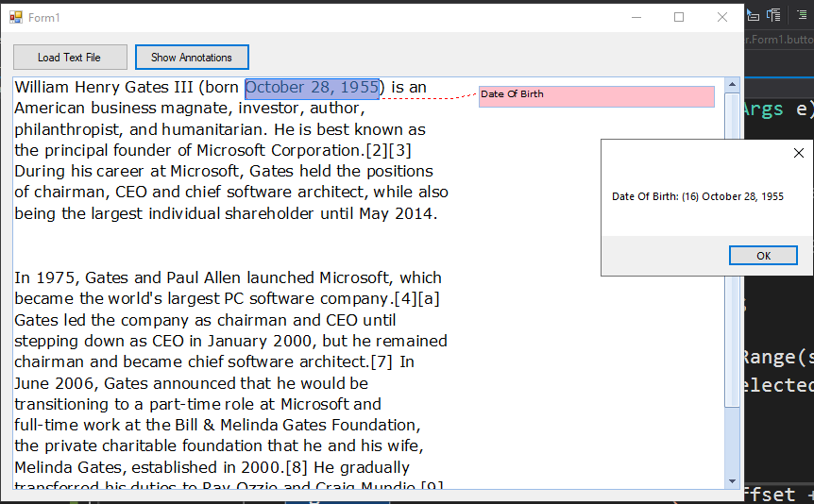The height and width of the screenshot is (504, 814).
Task: Click the Show Annotations button
Action: pyautogui.click(x=192, y=57)
